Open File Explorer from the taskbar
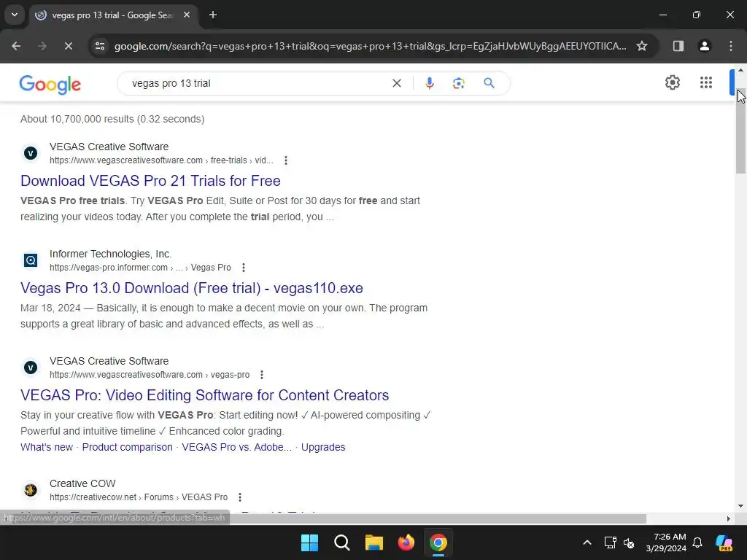Screen dimensions: 747x560 pos(374,542)
